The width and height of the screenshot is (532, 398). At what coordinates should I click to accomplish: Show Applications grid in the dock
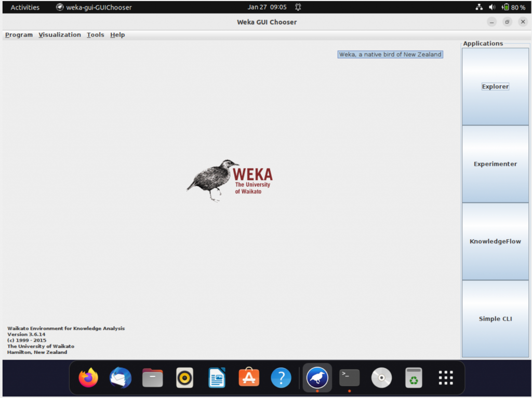446,377
